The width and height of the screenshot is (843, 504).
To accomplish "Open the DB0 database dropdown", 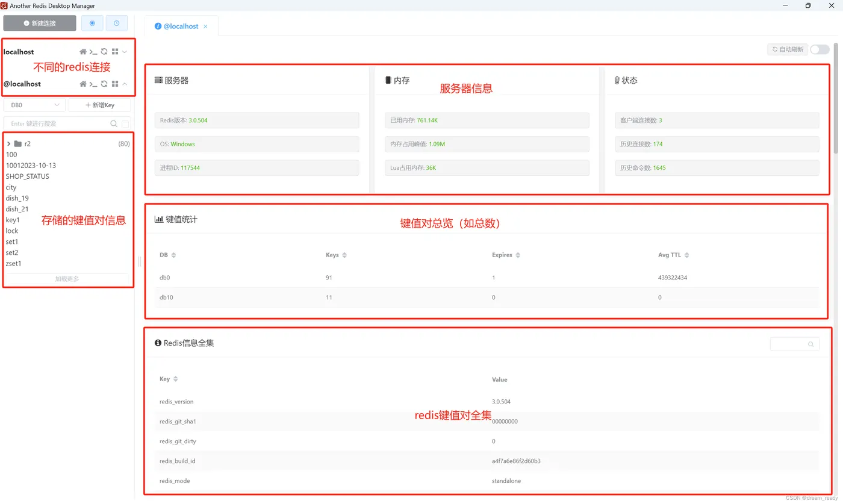I will 34,105.
